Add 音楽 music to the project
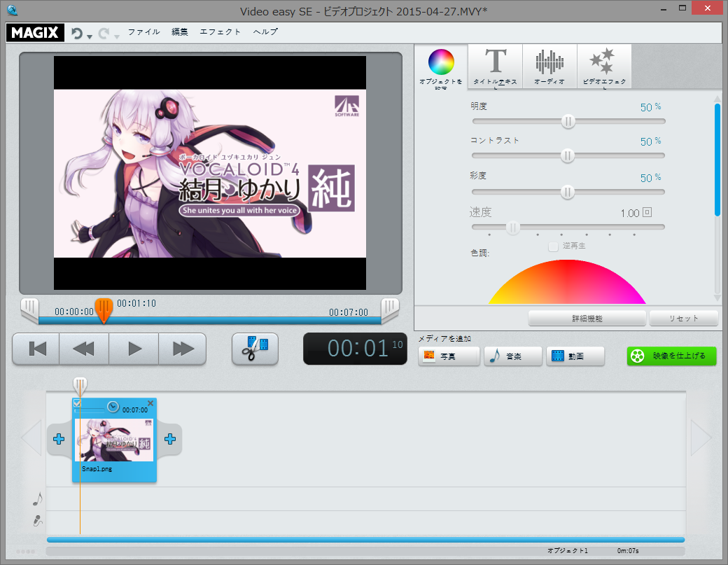 [513, 356]
